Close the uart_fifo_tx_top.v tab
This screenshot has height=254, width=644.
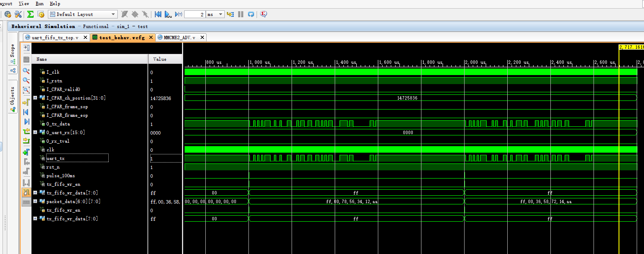(x=85, y=38)
